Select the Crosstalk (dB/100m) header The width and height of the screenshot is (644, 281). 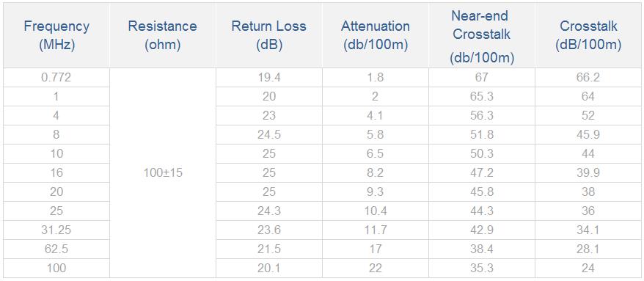click(588, 35)
